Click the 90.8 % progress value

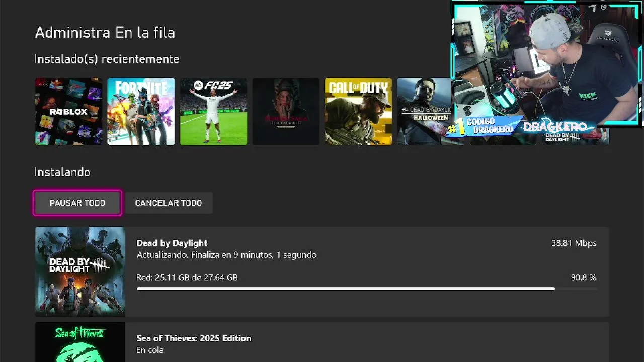[583, 277]
